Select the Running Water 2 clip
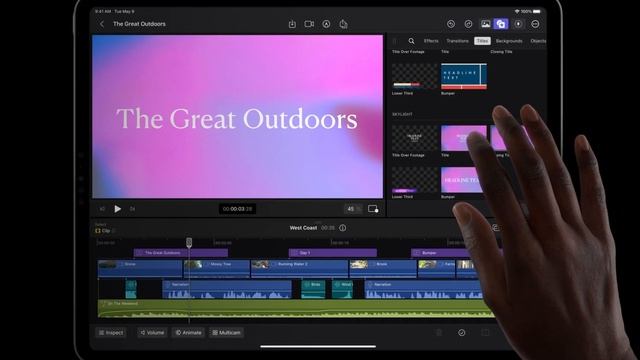The height and width of the screenshot is (360, 640). (x=300, y=269)
